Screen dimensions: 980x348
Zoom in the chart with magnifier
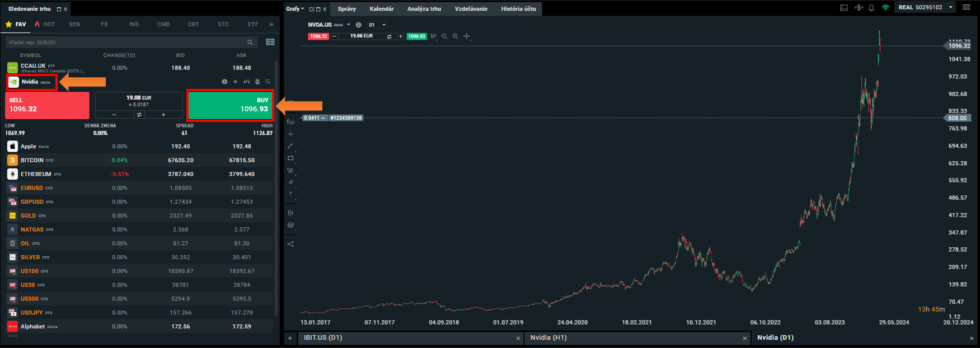click(x=456, y=36)
